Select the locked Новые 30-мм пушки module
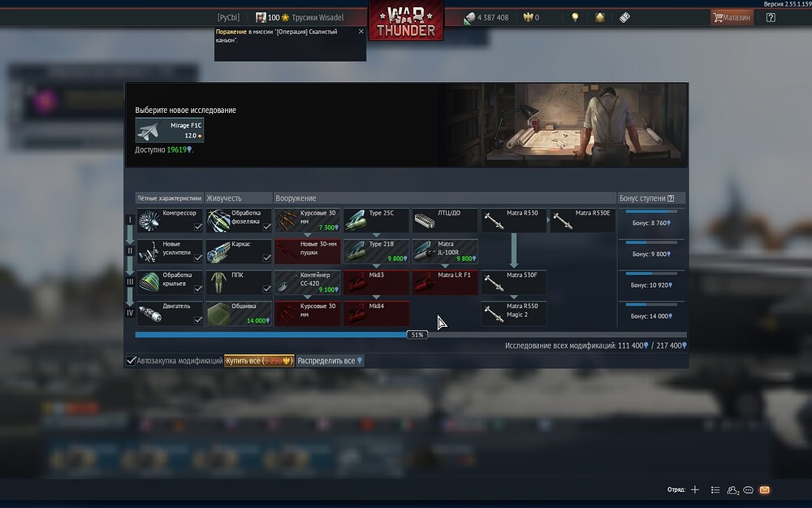Viewport: 812px width, 508px height. 307,251
